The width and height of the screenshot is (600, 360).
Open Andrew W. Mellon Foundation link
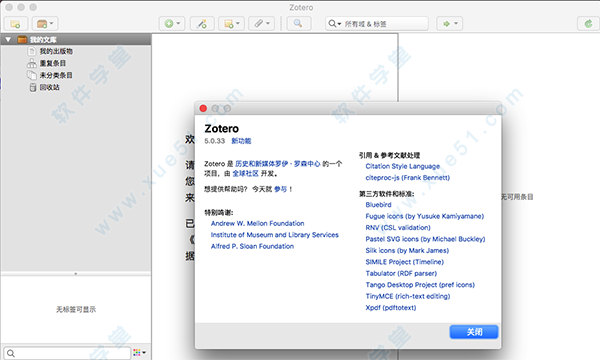pos(258,223)
